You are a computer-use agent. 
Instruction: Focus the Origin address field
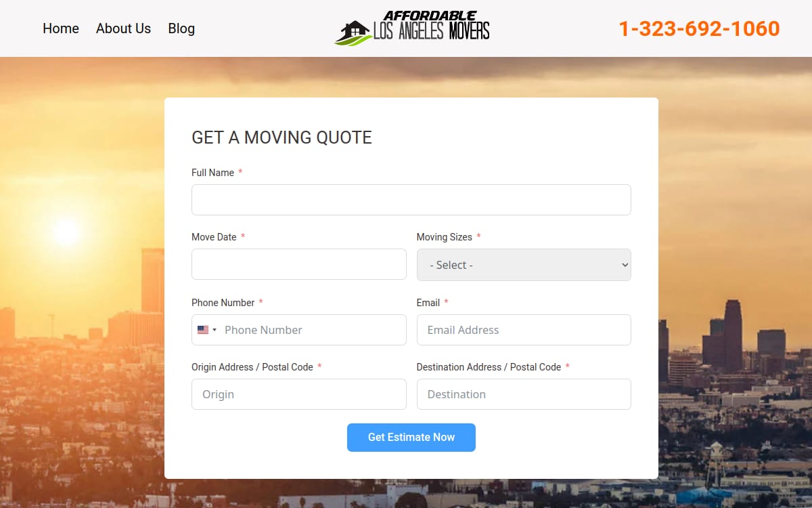299,394
